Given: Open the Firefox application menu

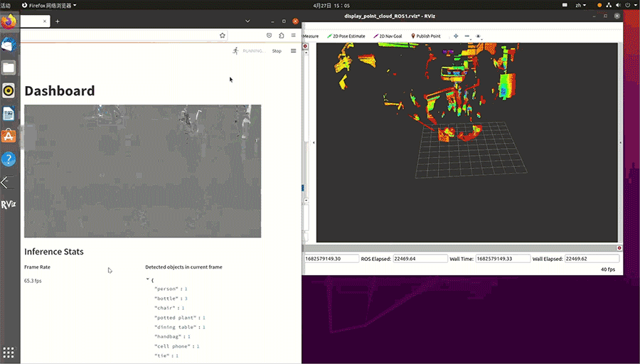Looking at the screenshot, I should tap(294, 35).
